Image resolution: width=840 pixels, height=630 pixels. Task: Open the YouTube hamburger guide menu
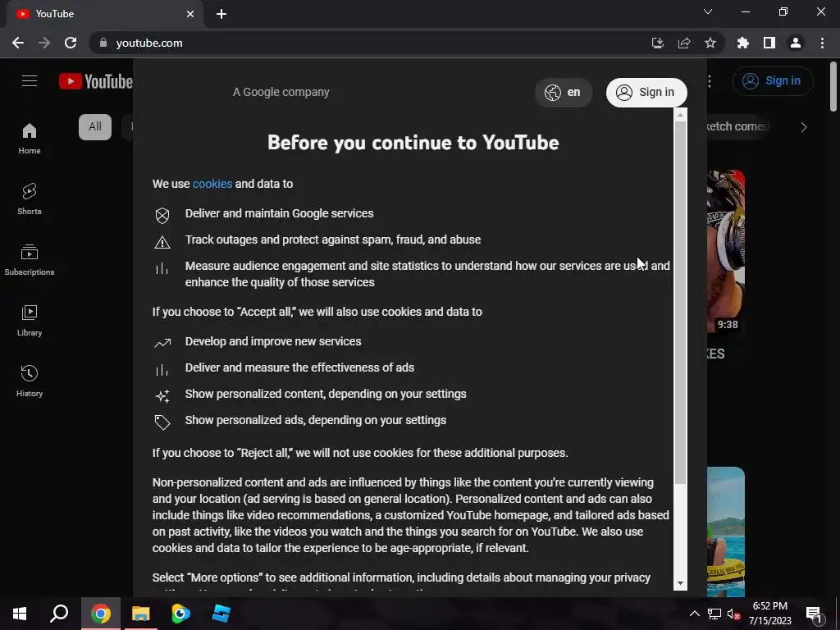coord(30,81)
